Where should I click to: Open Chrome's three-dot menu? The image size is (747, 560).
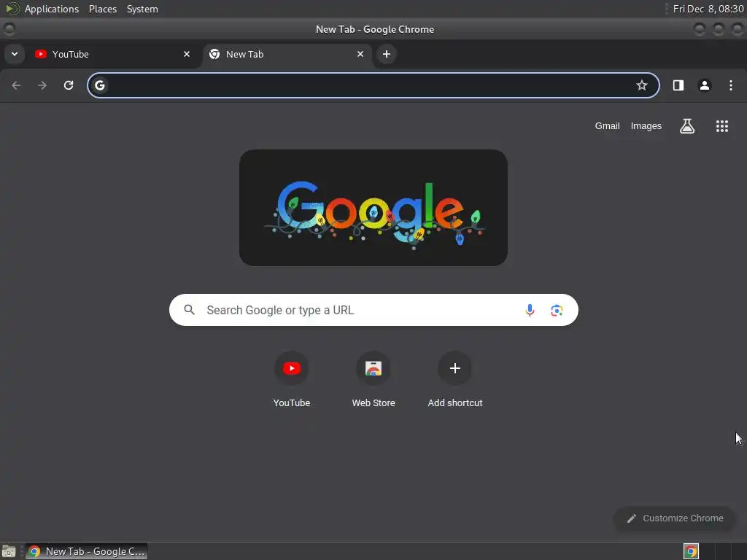(x=731, y=85)
